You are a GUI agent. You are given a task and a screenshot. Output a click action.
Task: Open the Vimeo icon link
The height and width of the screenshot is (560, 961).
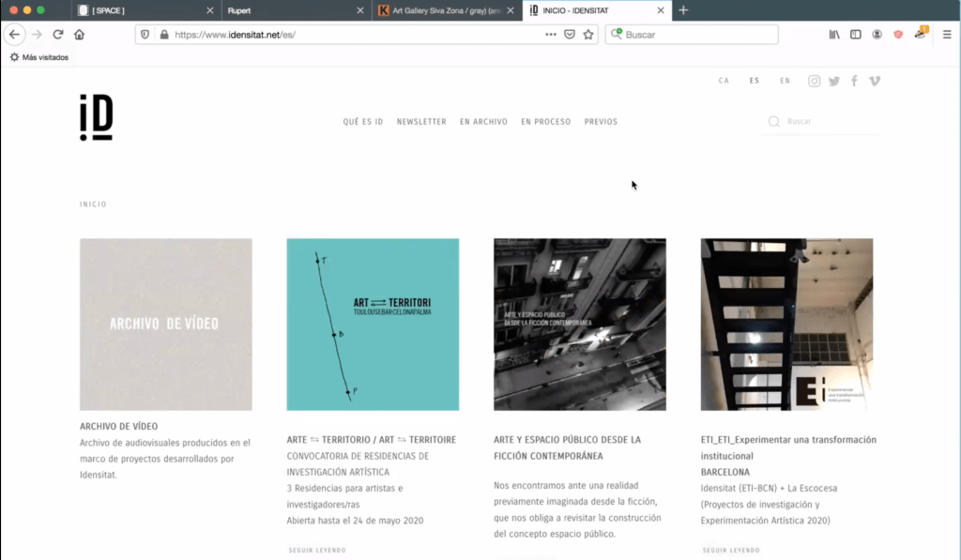(875, 81)
